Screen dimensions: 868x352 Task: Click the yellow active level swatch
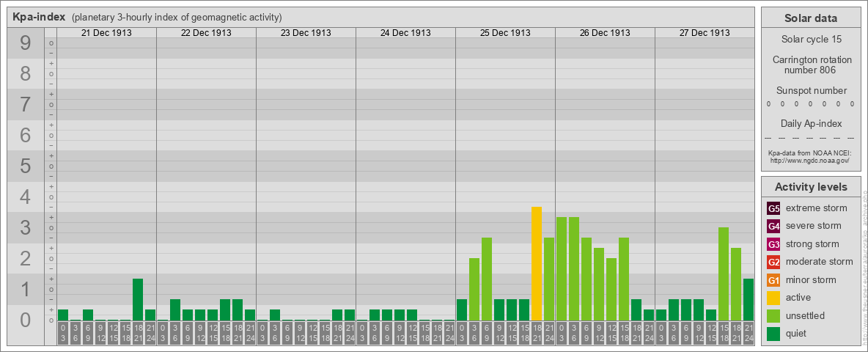click(x=773, y=298)
